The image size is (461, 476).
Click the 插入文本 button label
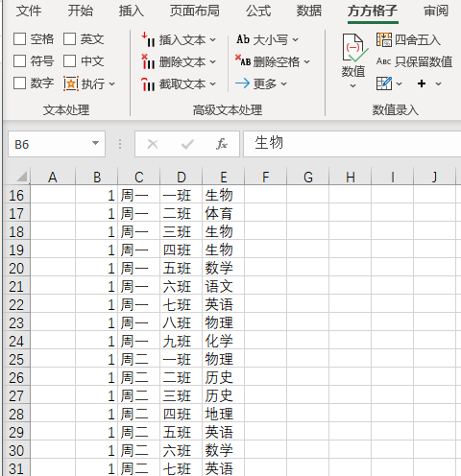click(182, 40)
